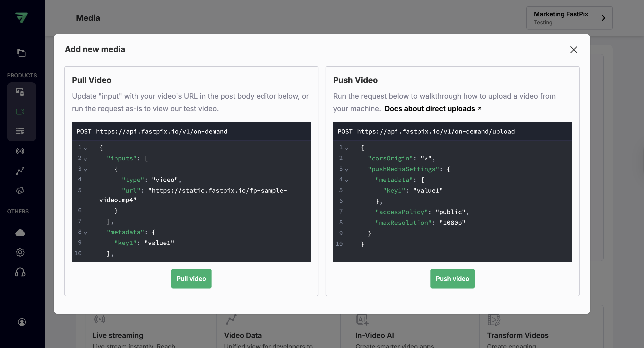Click the Push video button

tap(452, 278)
